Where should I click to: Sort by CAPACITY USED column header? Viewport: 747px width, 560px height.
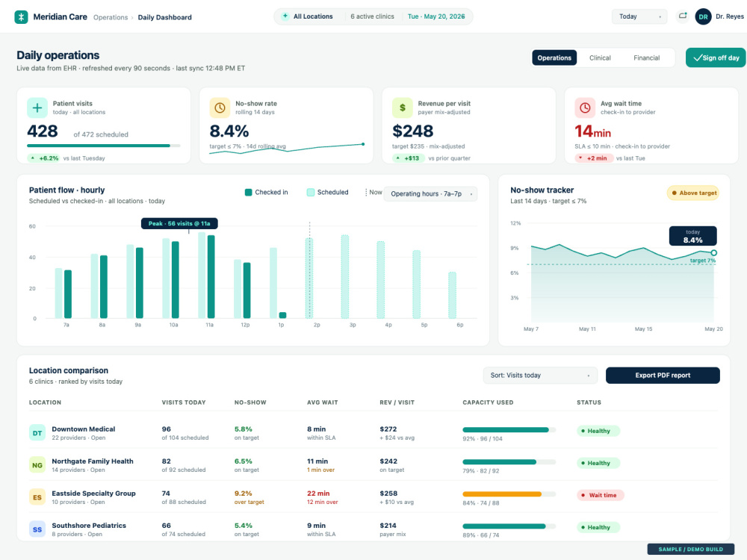coord(488,402)
